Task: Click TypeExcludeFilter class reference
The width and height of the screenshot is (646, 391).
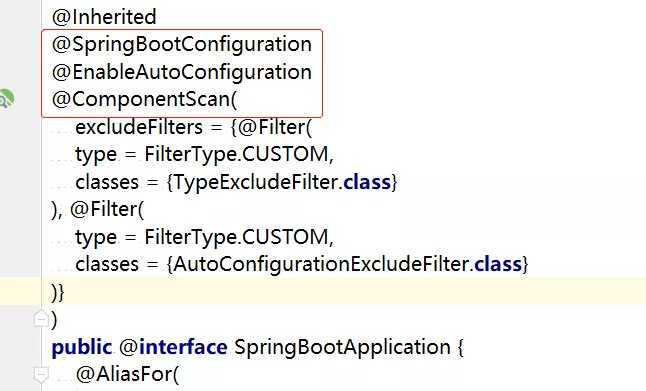Action: pos(255,182)
